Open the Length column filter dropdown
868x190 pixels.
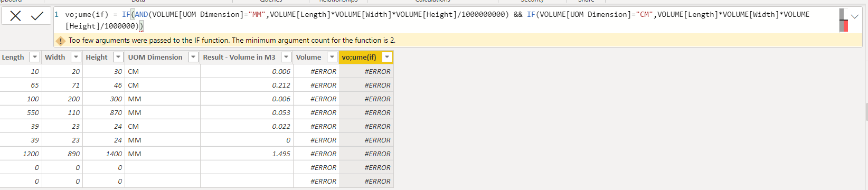[x=35, y=57]
